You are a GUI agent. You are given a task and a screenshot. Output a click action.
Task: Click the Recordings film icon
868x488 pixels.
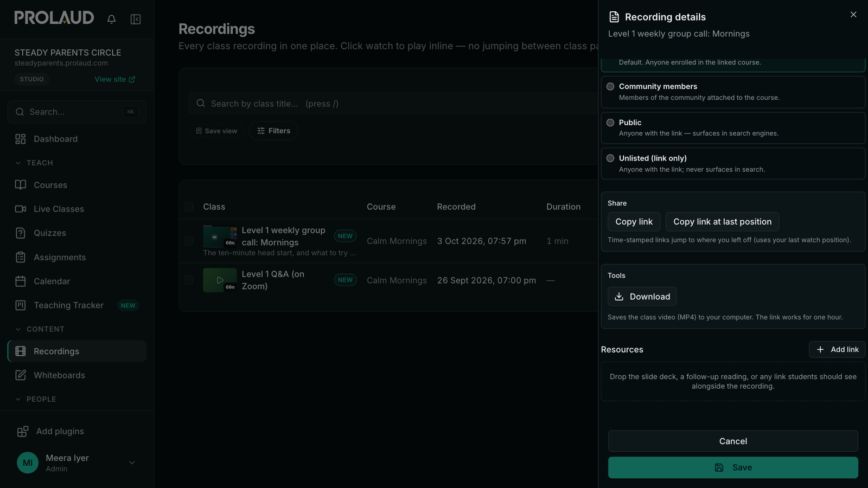[x=21, y=351]
